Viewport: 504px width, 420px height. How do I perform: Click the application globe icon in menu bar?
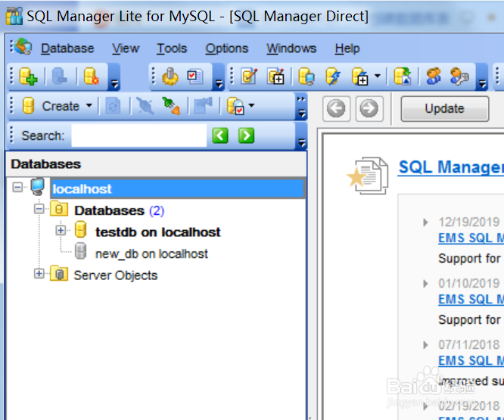pos(23,47)
